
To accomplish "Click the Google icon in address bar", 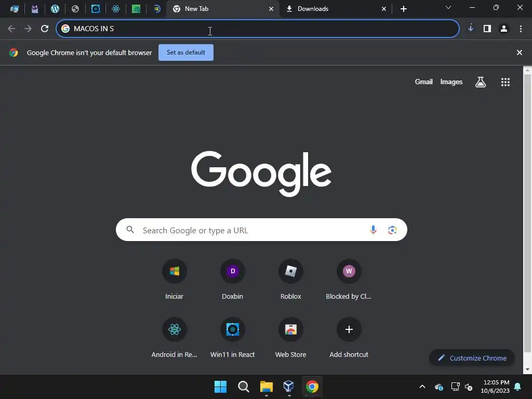I will [65, 29].
